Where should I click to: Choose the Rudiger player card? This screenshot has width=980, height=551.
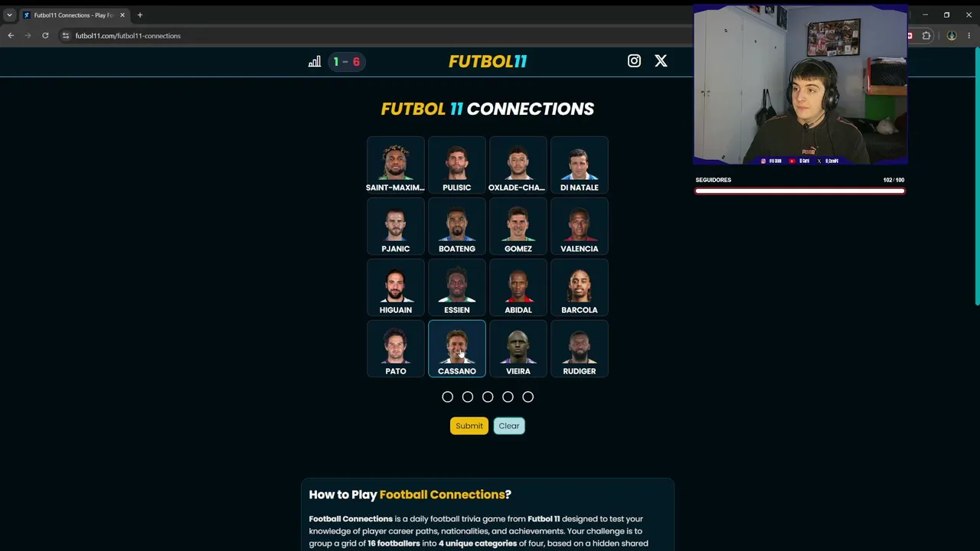pos(580,348)
